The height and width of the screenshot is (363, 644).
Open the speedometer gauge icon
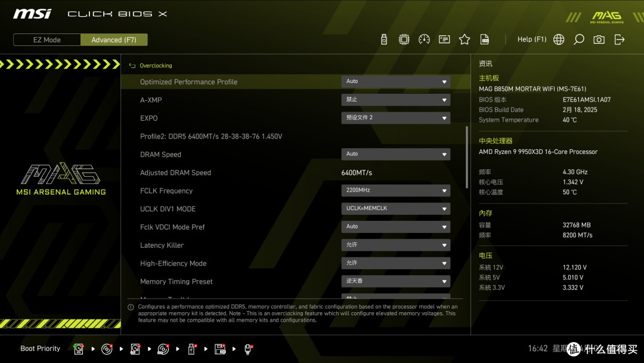425,39
